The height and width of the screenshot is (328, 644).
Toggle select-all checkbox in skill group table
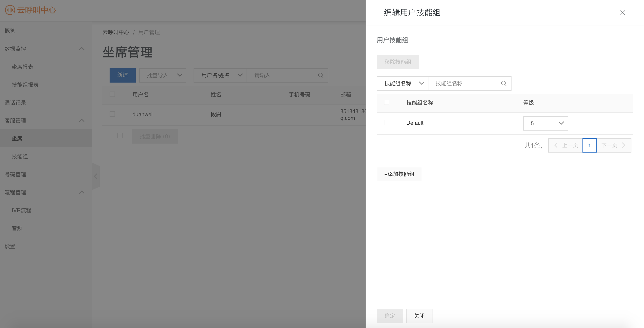386,103
